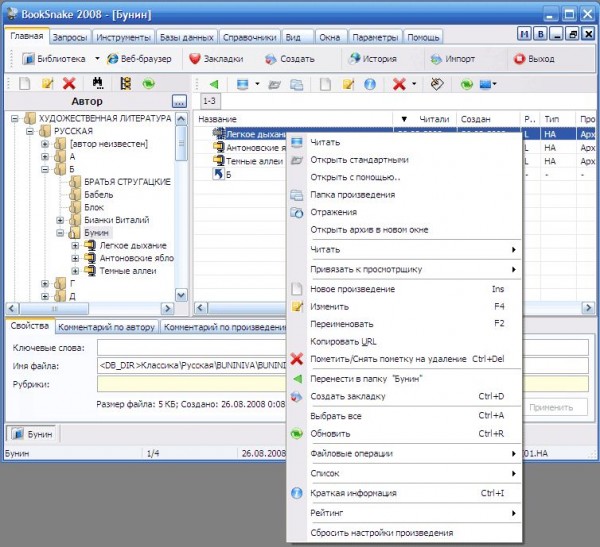The width and height of the screenshot is (600, 547).
Task: Click the Создать toolbar button
Action: pos(290,59)
